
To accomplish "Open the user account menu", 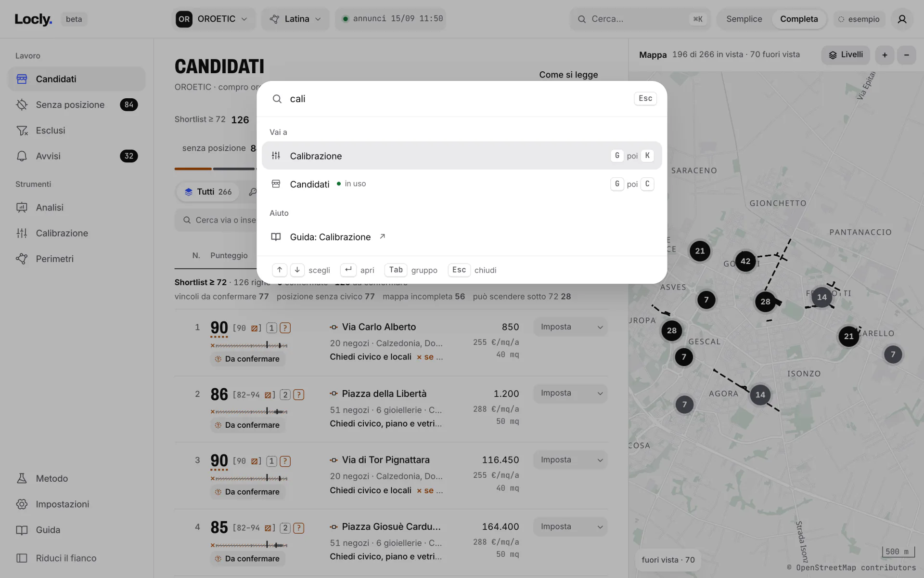I will coord(902,19).
